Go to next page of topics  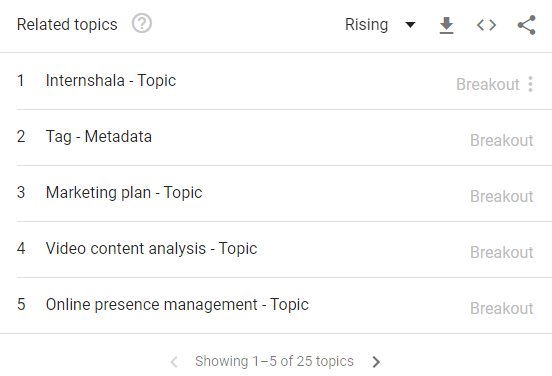[x=376, y=362]
